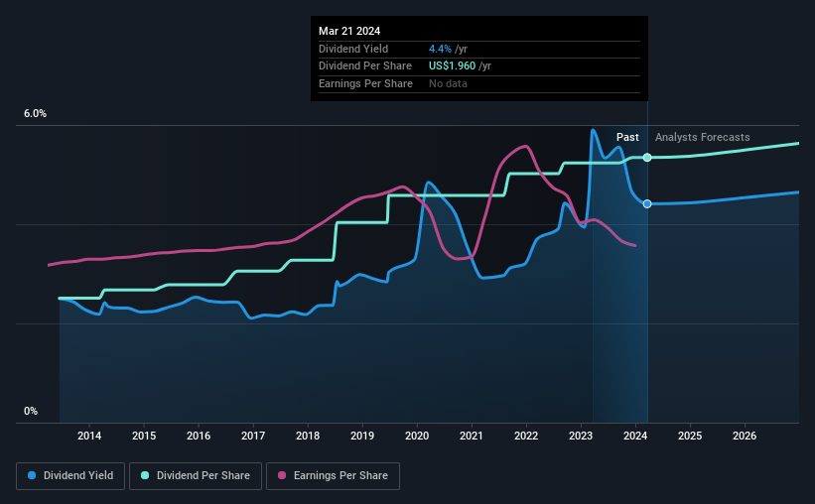Click the 4.4% dividend yield value
The image size is (815, 504).
coord(440,49)
